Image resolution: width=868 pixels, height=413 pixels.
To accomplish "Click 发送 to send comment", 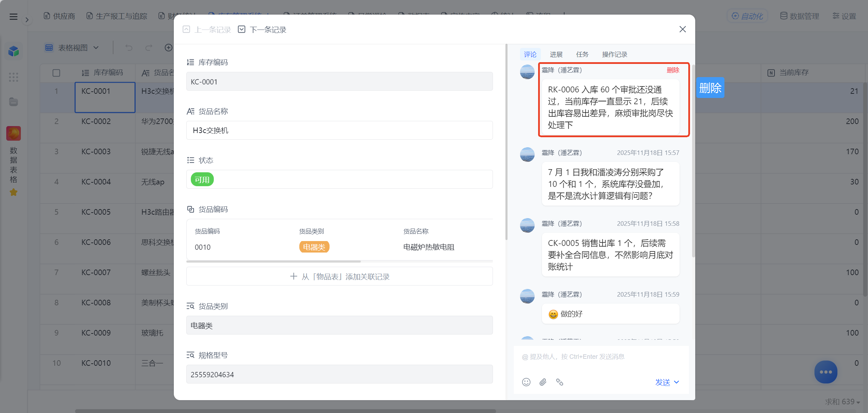I will tap(663, 382).
